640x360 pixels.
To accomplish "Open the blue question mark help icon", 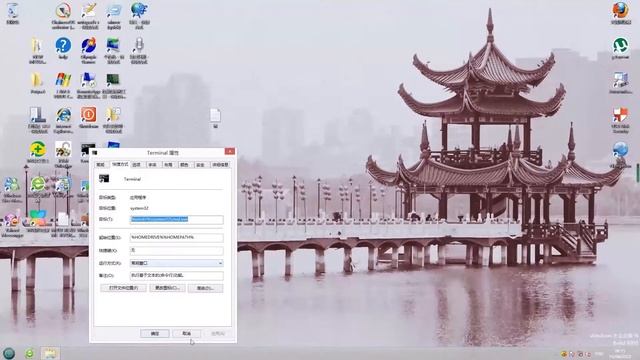I will pos(63,45).
